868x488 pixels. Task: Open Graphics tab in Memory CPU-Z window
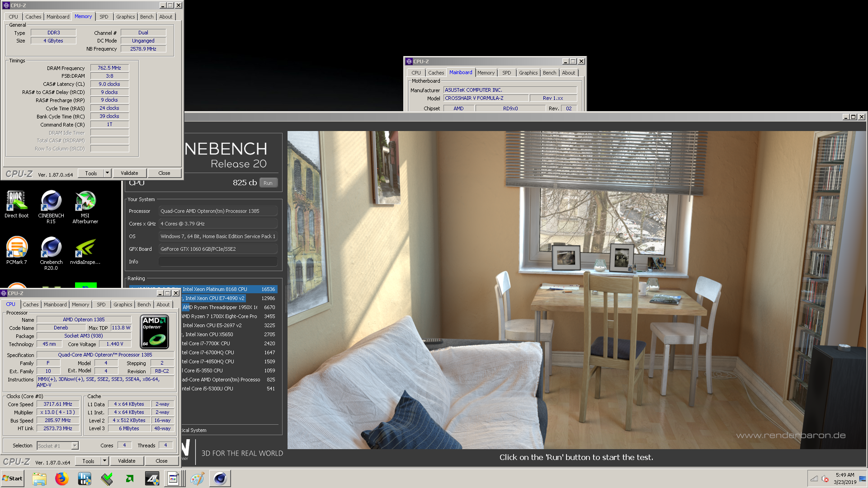tap(126, 17)
